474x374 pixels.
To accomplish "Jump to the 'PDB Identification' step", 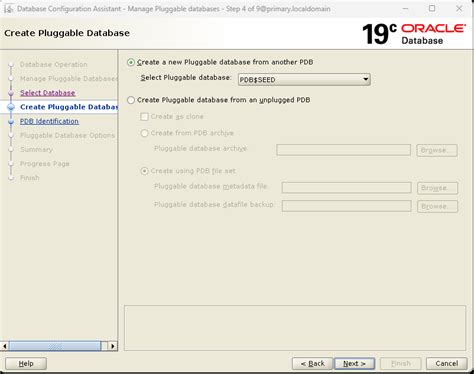I will [x=49, y=121].
